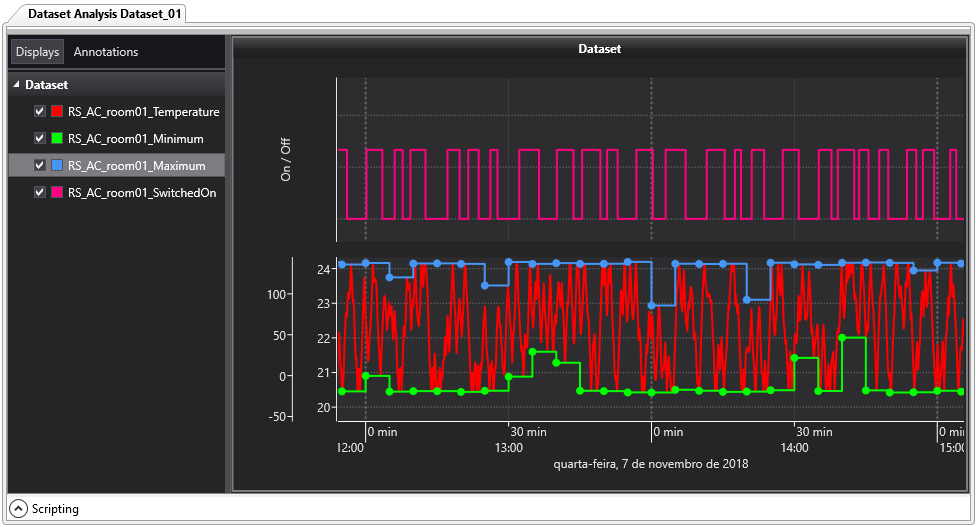Click the 13:00 time axis label
This screenshot has height=527, width=976.
click(x=509, y=448)
